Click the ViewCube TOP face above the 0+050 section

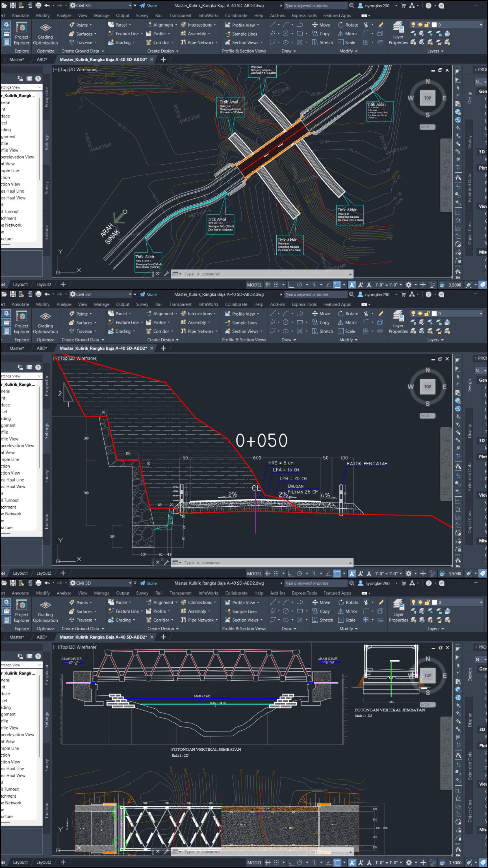pos(427,387)
